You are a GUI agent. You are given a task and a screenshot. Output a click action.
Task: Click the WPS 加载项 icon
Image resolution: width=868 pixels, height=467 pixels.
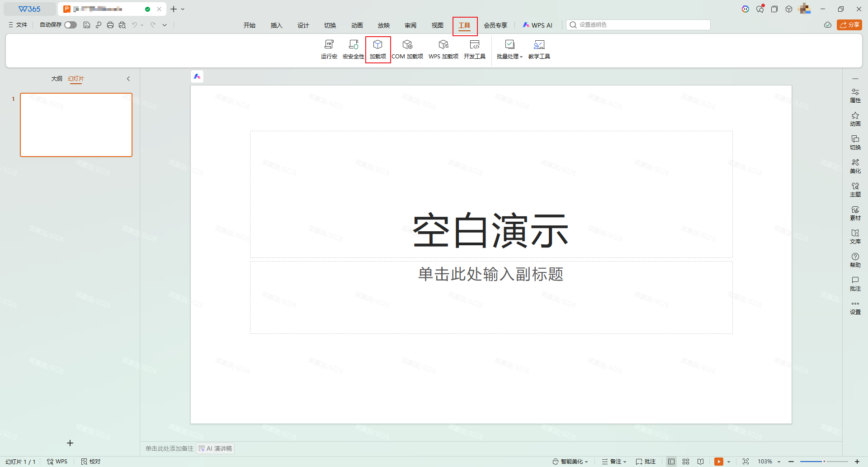click(443, 49)
